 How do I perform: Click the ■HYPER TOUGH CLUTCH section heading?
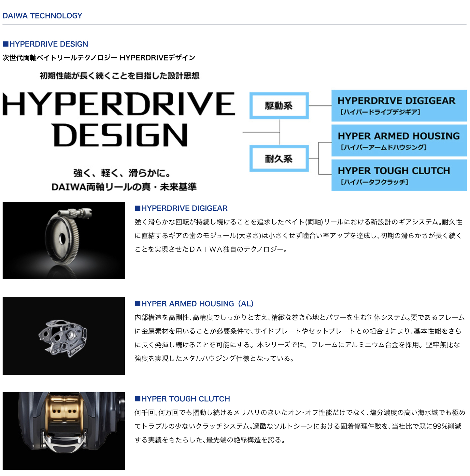click(182, 399)
